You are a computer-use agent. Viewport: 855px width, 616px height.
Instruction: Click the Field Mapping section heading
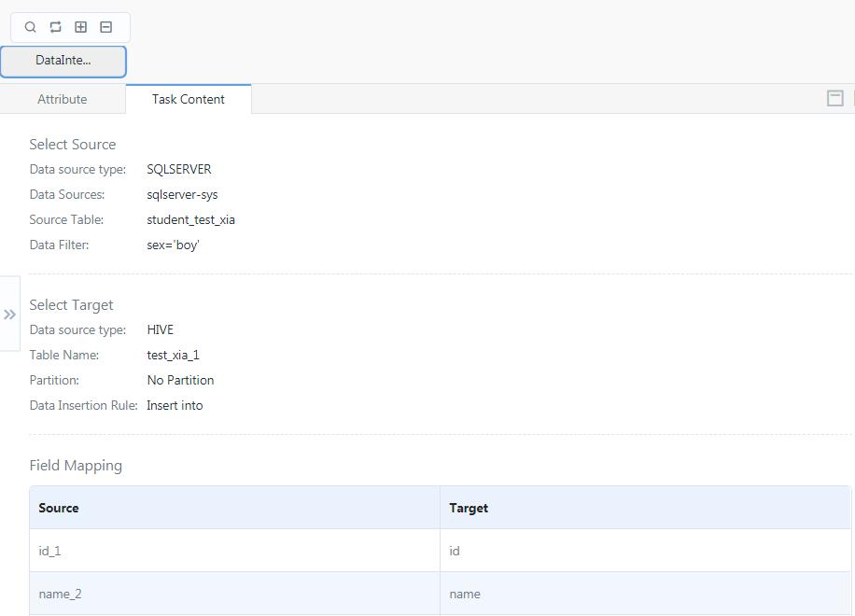coord(76,465)
